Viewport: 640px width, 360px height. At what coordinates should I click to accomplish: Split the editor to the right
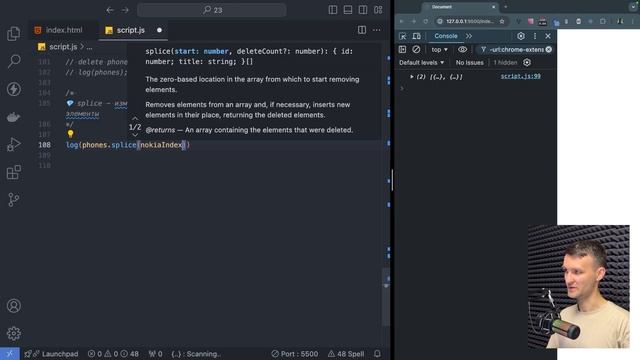(x=362, y=30)
